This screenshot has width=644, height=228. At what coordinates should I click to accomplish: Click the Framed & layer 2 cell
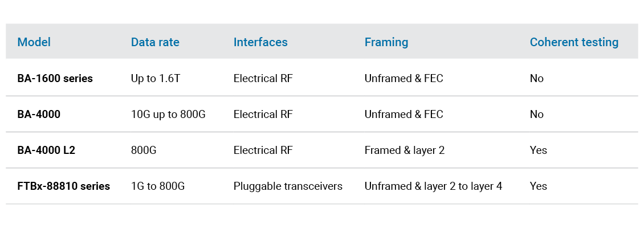(405, 150)
